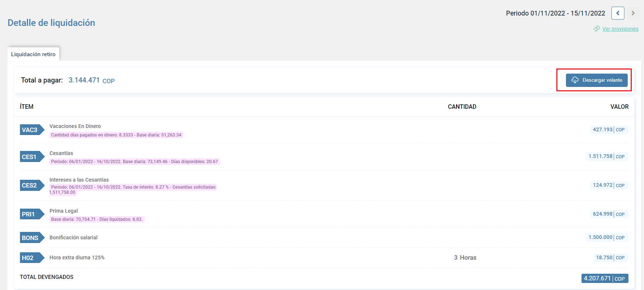The height and width of the screenshot is (290, 644).
Task: Click the CANTIDAD column header
Action: 462,107
